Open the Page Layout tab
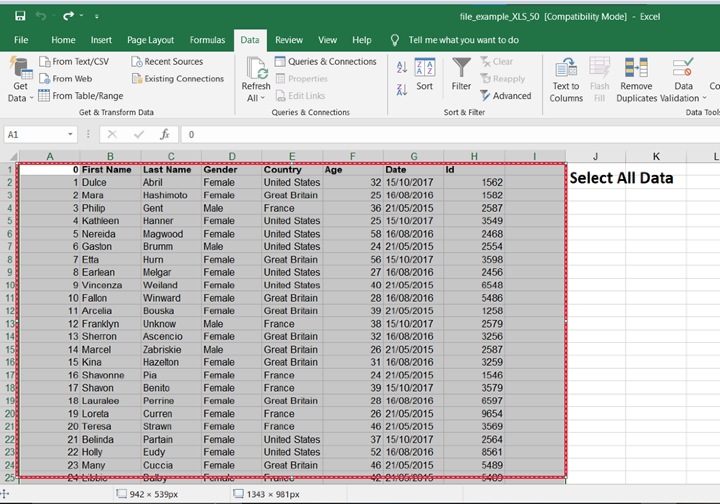Viewport: 720px width, 504px height. click(150, 40)
